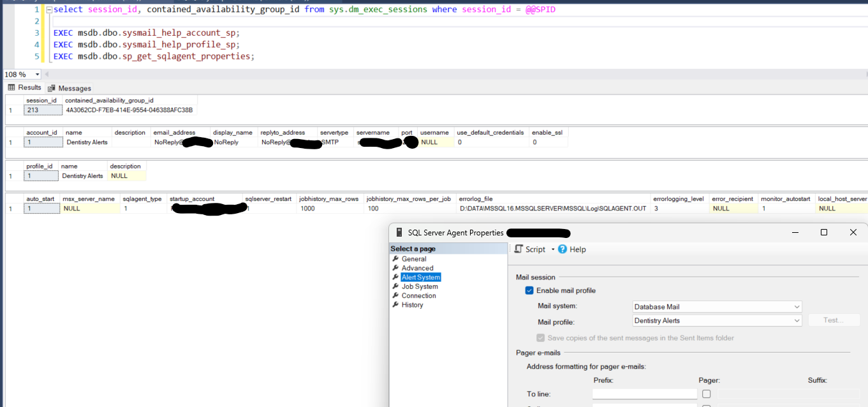This screenshot has height=407, width=868.
Task: Open the Script dropdown arrow
Action: (x=553, y=249)
